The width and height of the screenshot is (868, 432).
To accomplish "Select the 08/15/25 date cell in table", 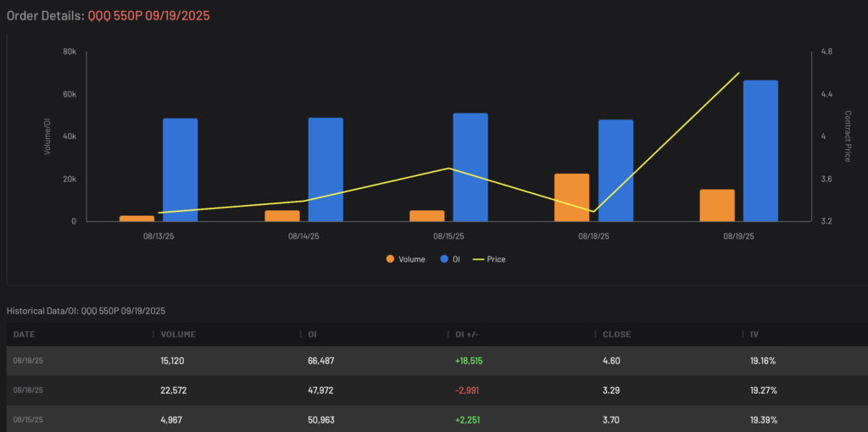I will (28, 420).
